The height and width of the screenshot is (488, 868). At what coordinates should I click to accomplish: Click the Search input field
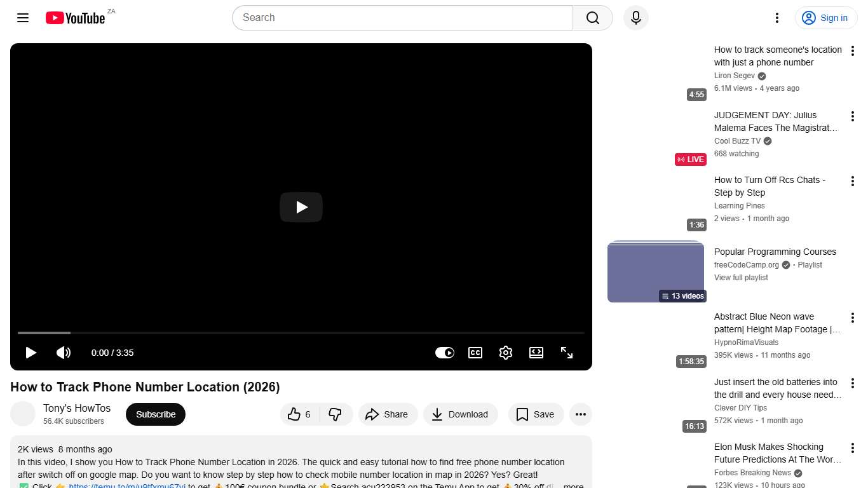point(402,18)
